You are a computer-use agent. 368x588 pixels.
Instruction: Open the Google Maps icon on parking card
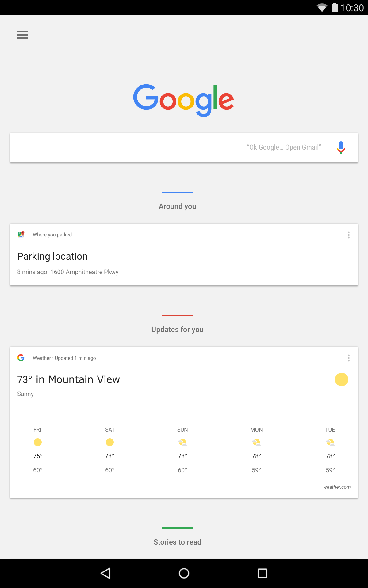(x=21, y=235)
